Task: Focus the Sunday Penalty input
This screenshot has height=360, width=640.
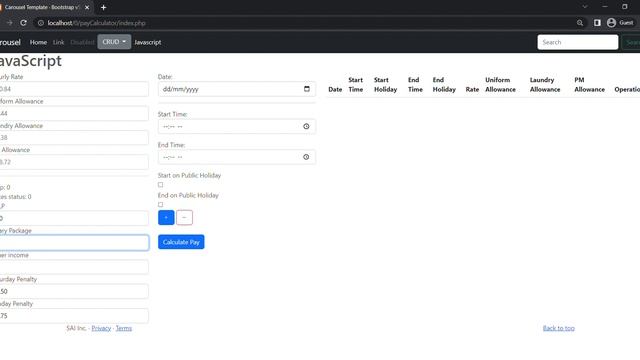Action: click(74, 316)
